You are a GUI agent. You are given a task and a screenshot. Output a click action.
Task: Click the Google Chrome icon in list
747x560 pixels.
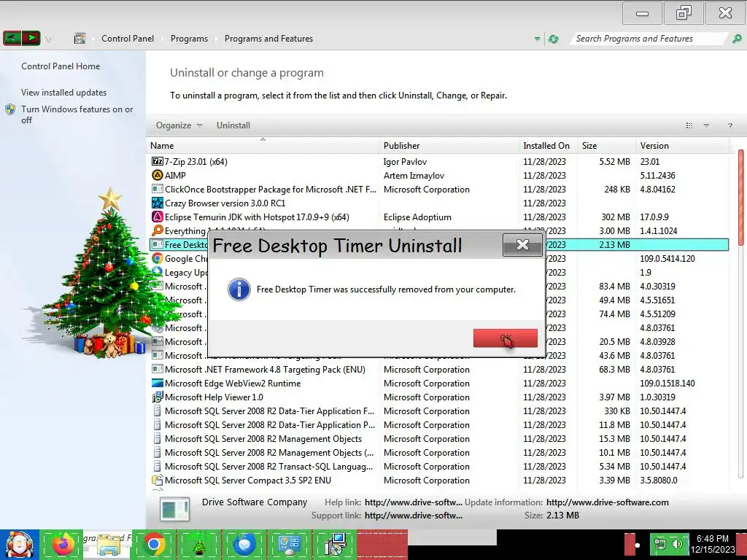tap(158, 259)
